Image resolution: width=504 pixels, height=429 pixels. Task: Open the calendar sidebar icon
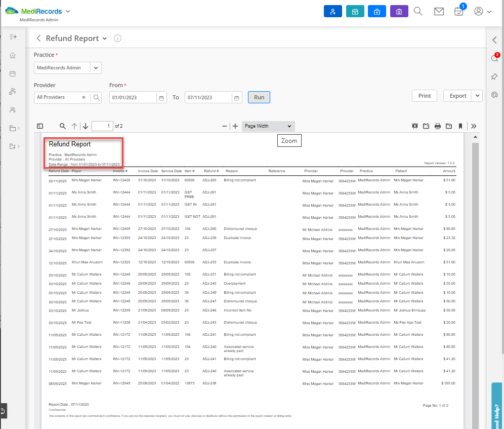click(13, 74)
